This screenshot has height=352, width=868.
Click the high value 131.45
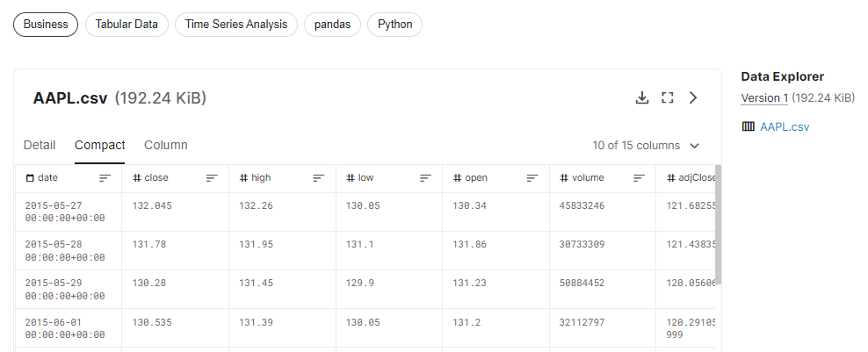256,284
